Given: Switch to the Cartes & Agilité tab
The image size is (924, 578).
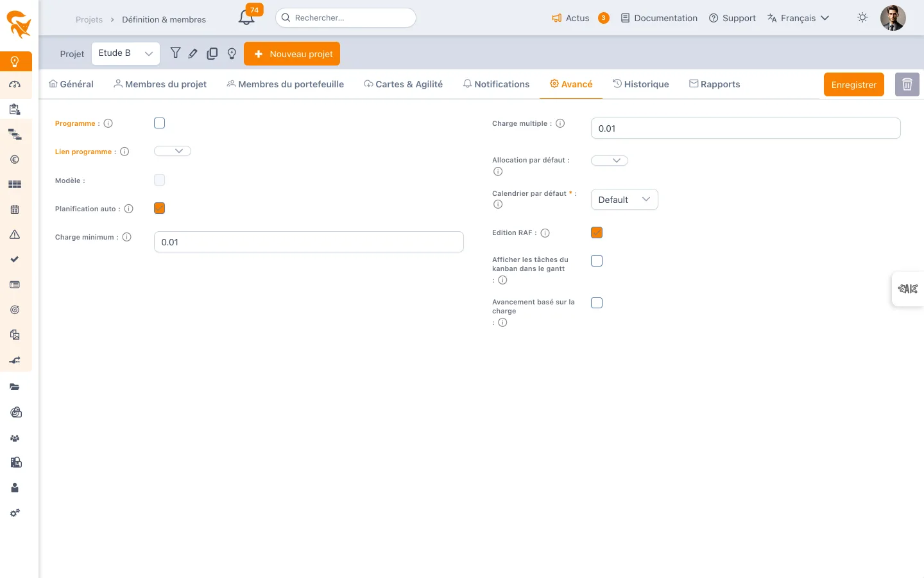Looking at the screenshot, I should (403, 84).
